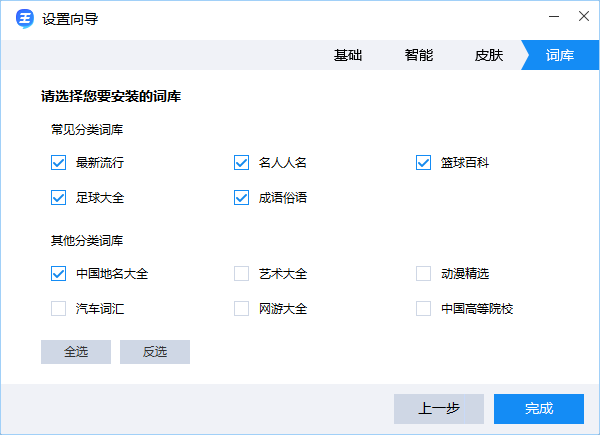Deselect the 足球大全 dictionary
600x435 pixels.
click(58, 197)
